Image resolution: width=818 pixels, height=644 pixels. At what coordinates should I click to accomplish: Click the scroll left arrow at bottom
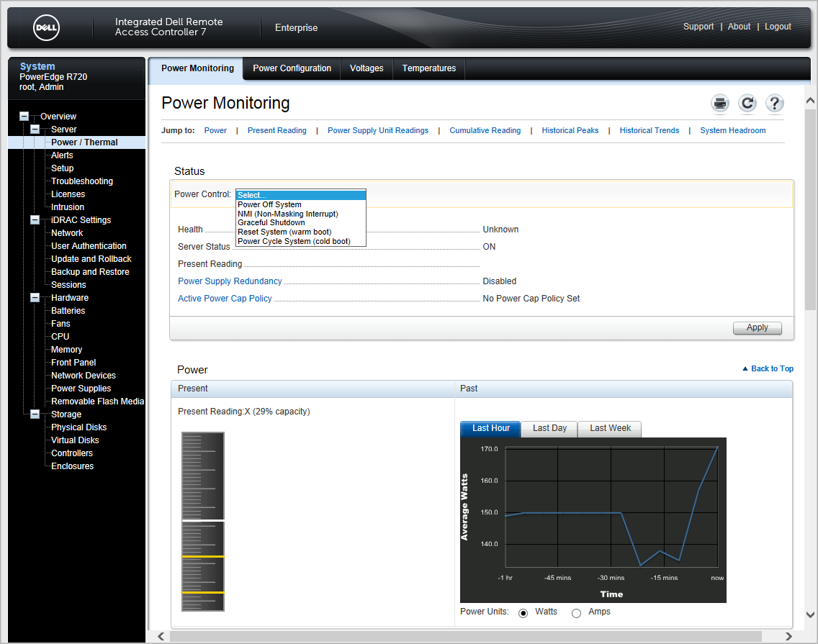pos(161,636)
